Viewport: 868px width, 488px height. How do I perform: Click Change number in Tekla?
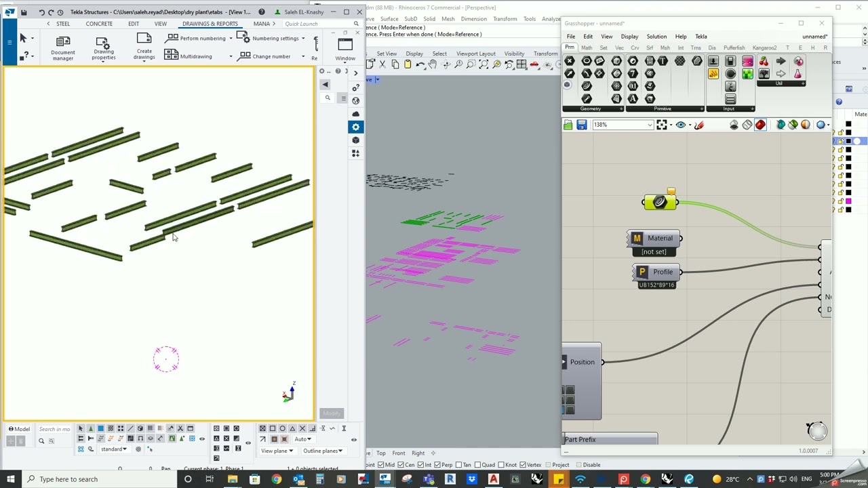[264, 56]
